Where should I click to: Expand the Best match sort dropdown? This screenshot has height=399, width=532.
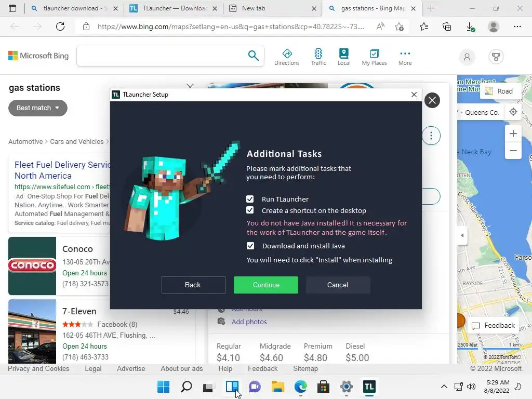pyautogui.click(x=37, y=108)
